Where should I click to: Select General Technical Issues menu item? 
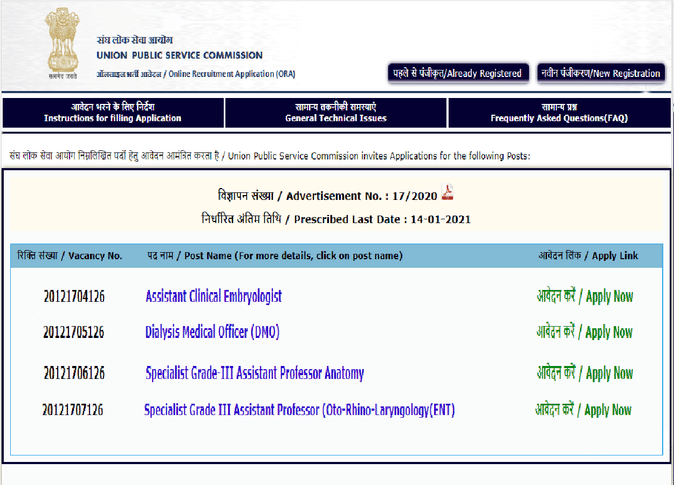pyautogui.click(x=336, y=112)
